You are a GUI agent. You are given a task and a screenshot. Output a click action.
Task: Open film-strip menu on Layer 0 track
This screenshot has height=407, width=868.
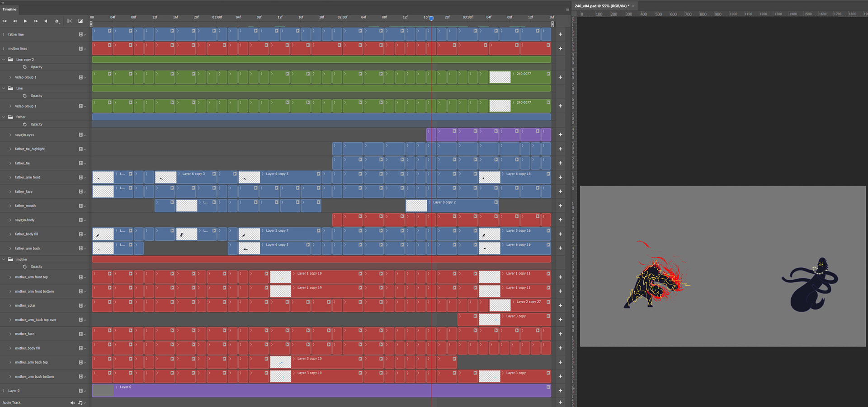(x=82, y=391)
